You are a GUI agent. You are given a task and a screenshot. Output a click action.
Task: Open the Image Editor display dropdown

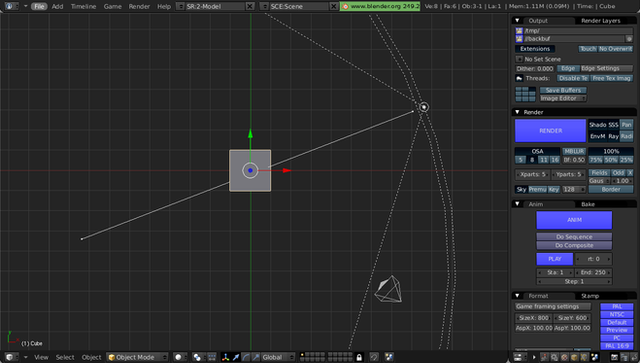tap(563, 98)
